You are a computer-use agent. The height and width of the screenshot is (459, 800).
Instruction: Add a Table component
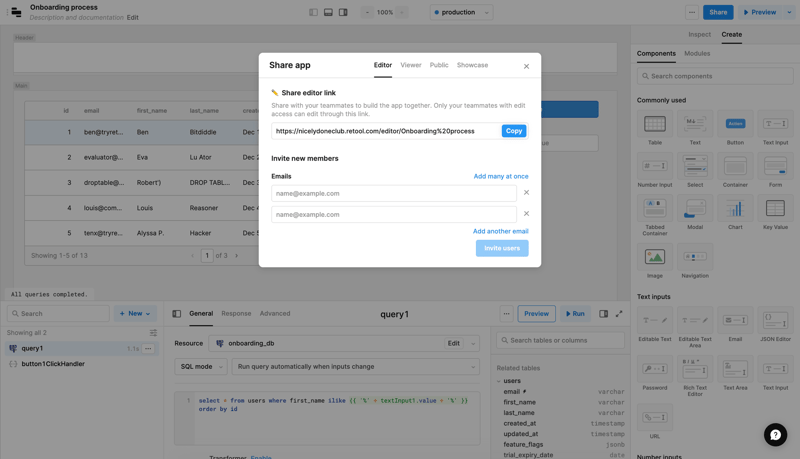655,128
